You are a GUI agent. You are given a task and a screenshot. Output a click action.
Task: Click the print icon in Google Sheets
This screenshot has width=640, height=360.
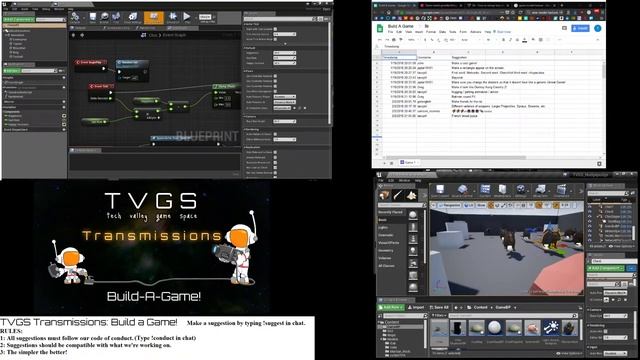point(394,40)
